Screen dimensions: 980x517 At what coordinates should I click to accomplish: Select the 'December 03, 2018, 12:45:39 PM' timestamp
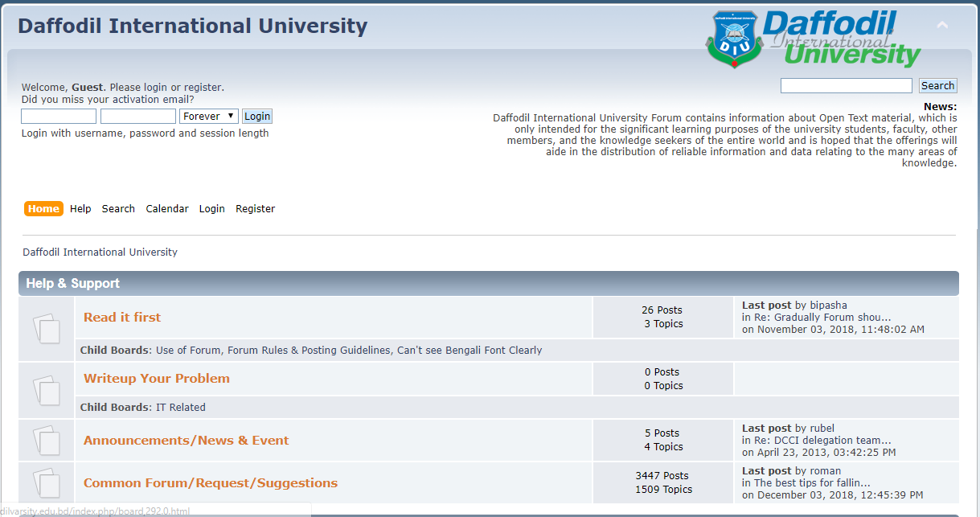pos(839,495)
